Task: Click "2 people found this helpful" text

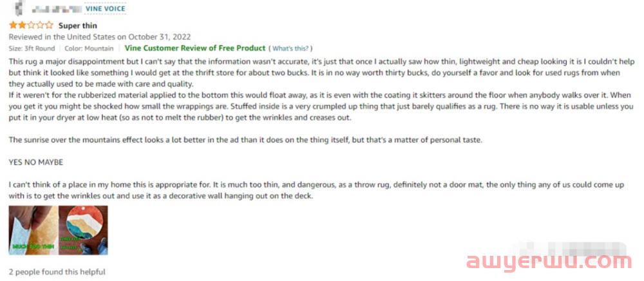Action: (x=57, y=272)
